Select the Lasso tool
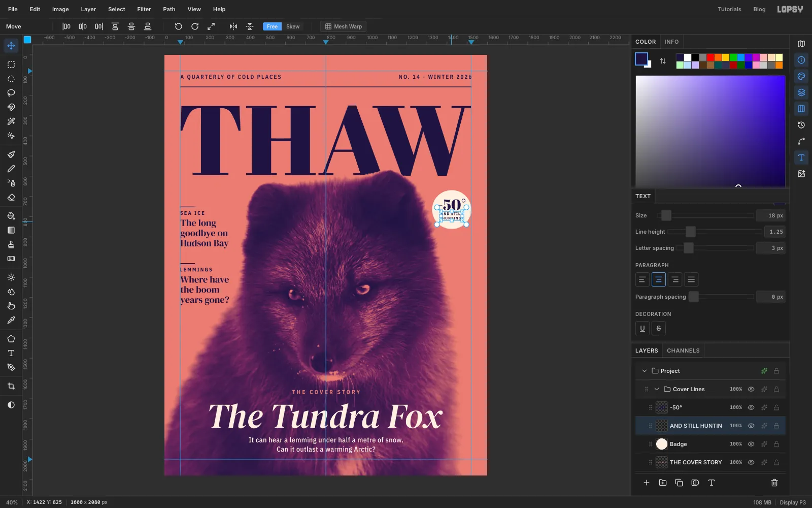This screenshot has height=508, width=812. 11,93
